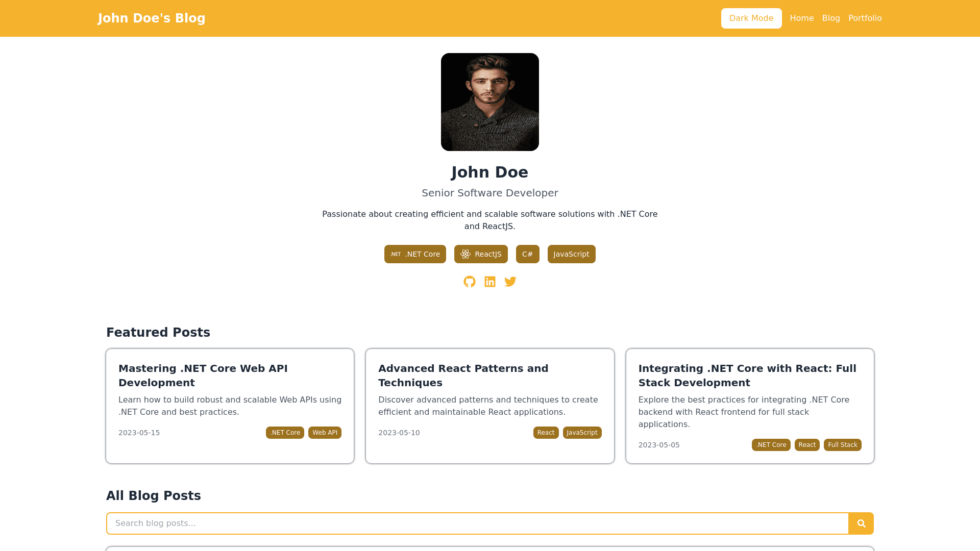Open the GitHub profile icon

coord(470,282)
